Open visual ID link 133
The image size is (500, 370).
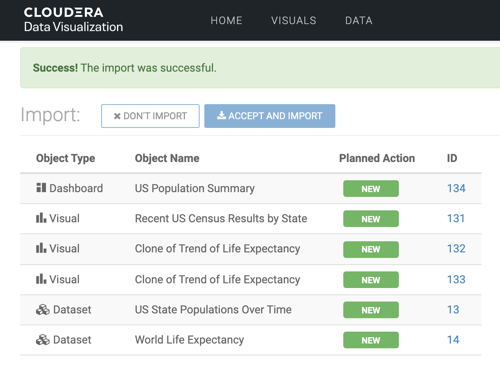[x=456, y=279]
